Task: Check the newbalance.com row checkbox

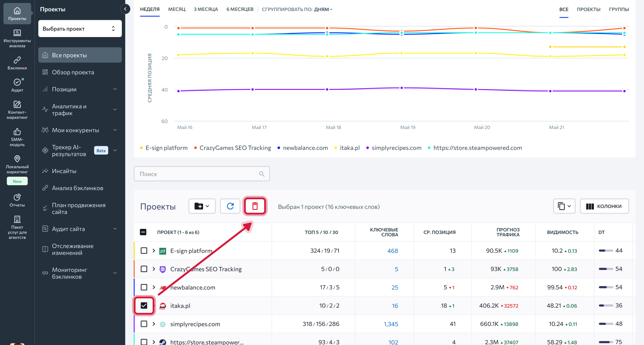Action: pos(144,287)
